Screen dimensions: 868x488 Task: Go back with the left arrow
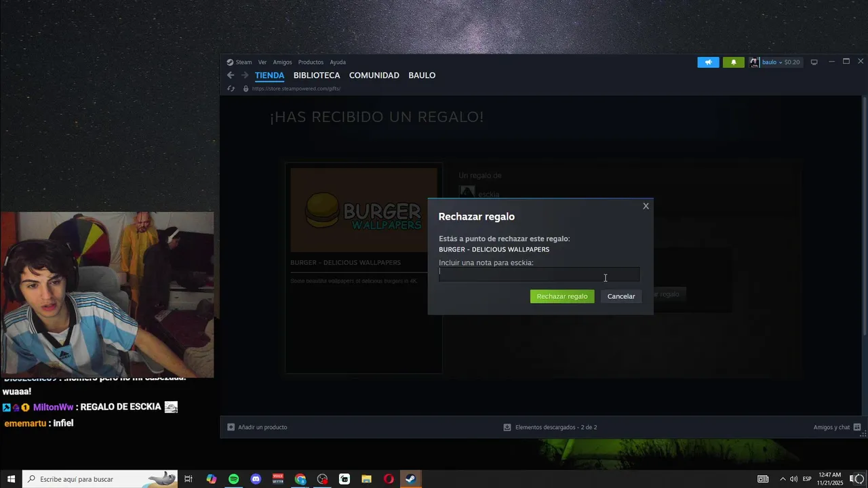231,75
